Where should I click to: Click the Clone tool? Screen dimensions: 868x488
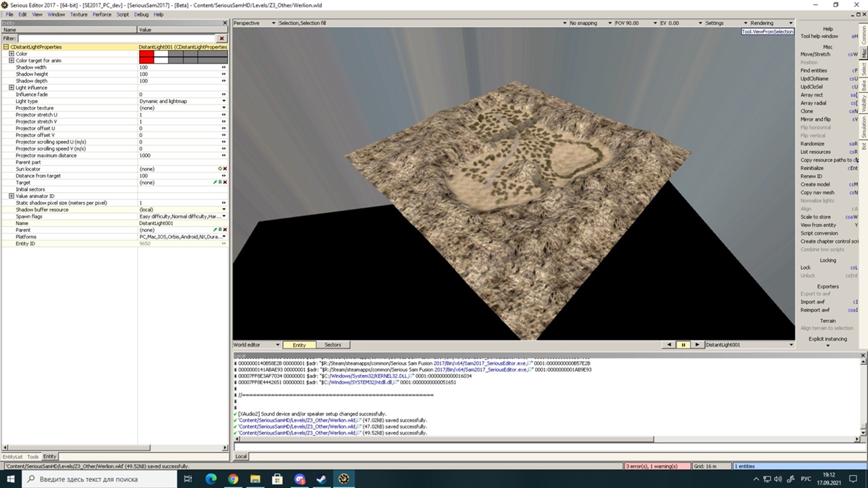tap(807, 111)
